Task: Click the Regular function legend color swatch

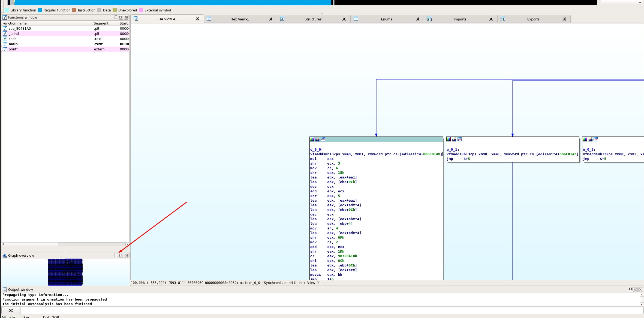Action: [40, 10]
